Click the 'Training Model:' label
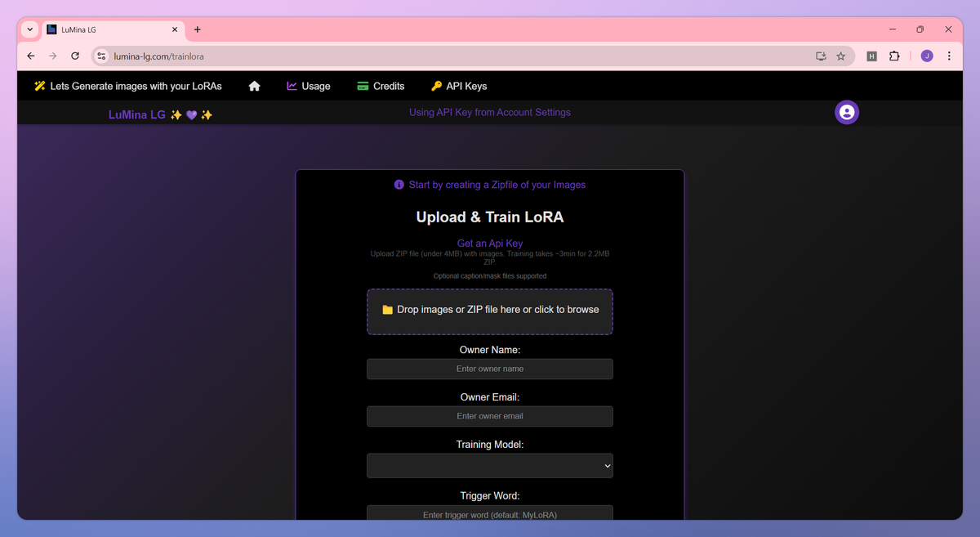 click(x=490, y=445)
